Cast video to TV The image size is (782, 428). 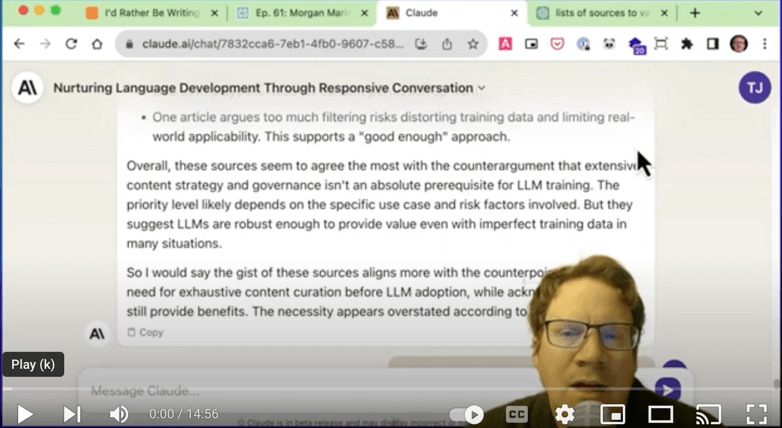coord(708,413)
